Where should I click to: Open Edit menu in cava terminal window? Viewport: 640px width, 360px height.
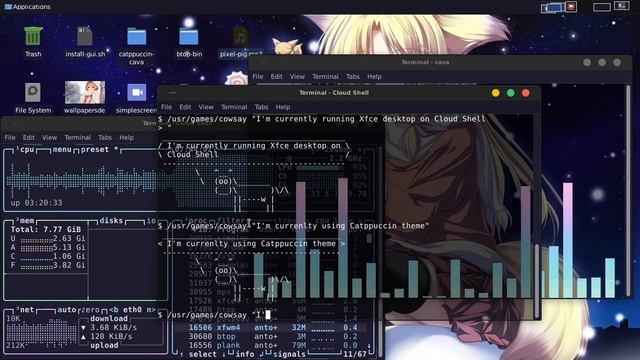[x=276, y=76]
